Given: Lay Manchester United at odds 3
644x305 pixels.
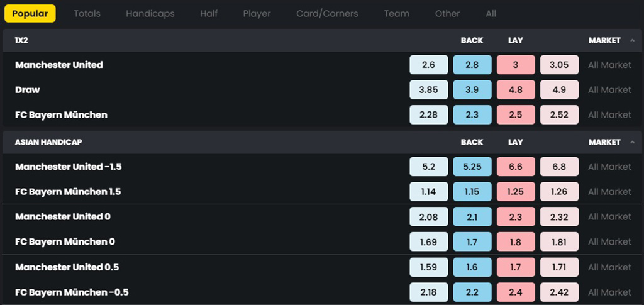Looking at the screenshot, I should coord(516,65).
